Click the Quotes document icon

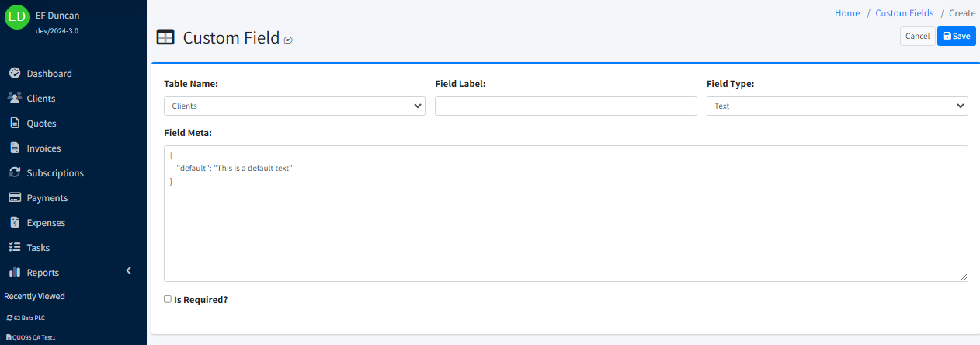[14, 124]
